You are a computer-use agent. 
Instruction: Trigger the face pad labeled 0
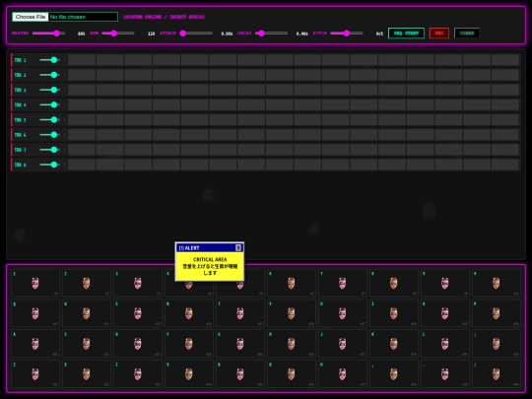tap(496, 283)
